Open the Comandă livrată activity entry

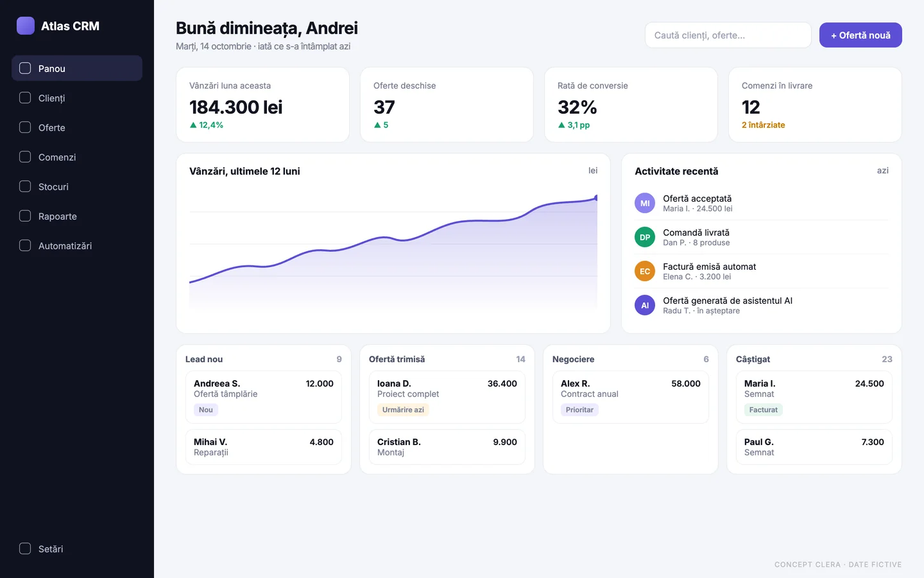762,237
